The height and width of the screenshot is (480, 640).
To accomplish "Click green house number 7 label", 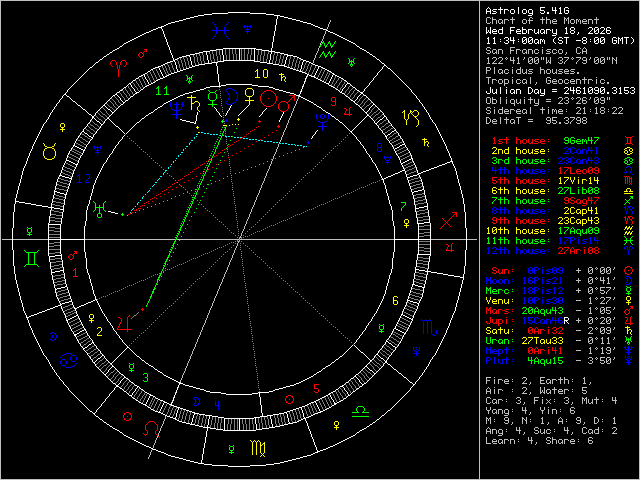I will pyautogui.click(x=403, y=207).
